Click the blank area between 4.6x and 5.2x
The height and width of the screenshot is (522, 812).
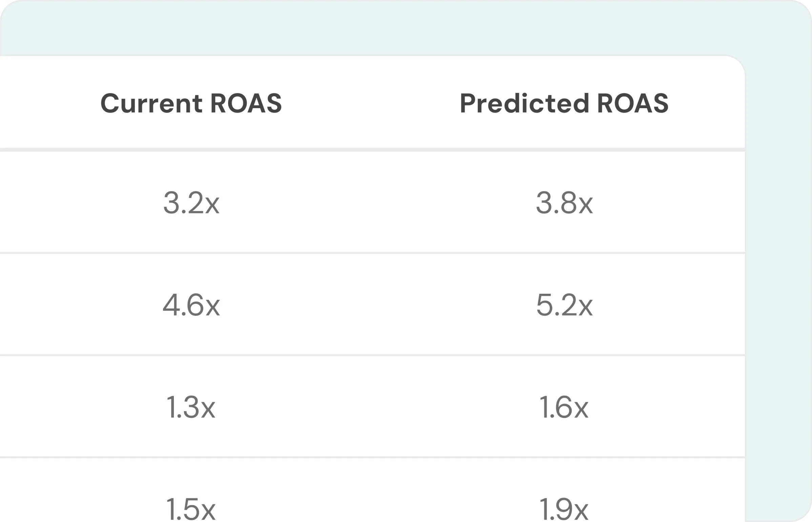click(378, 305)
